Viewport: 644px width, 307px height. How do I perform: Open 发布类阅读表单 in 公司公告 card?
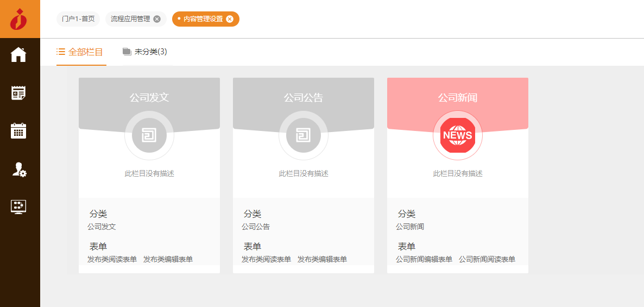tap(266, 259)
